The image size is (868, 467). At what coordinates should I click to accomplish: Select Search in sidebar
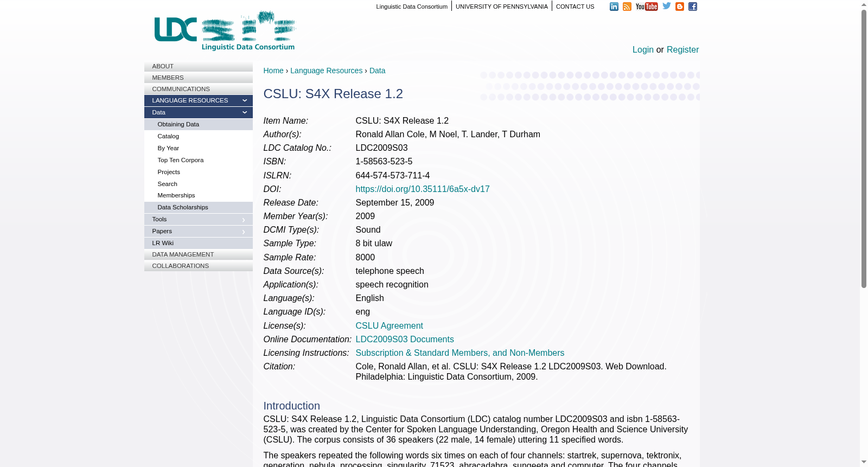point(199,184)
